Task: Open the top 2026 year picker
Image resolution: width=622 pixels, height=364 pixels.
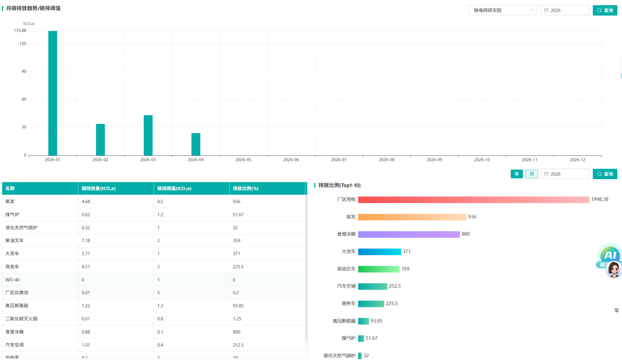Action: [564, 10]
